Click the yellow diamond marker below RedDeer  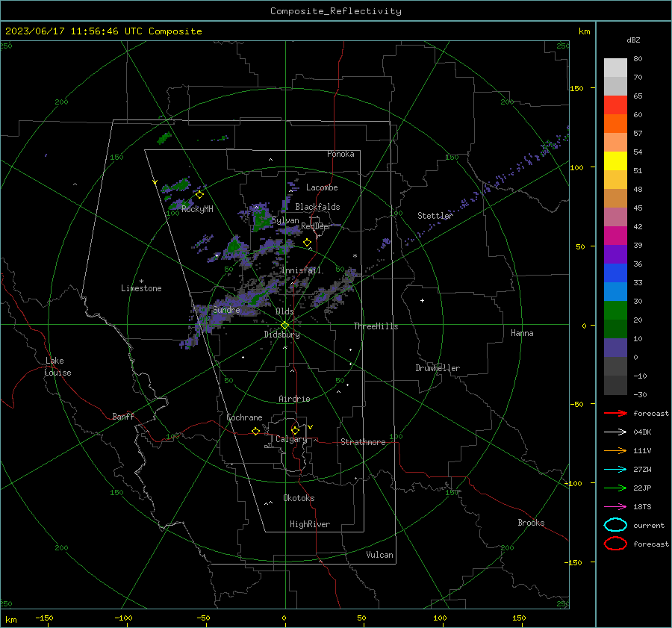(307, 243)
